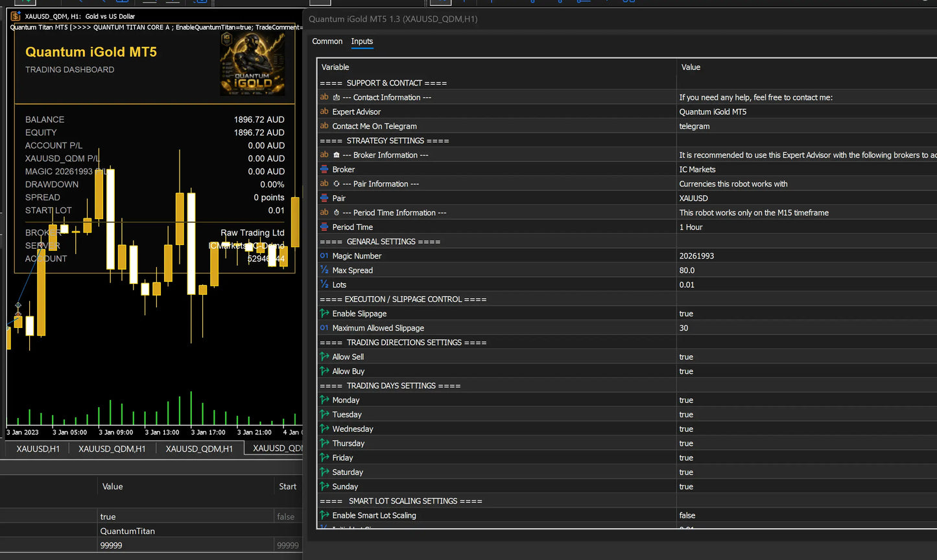Select the Pair value XAUUSD
The height and width of the screenshot is (560, 937).
pyautogui.click(x=694, y=198)
